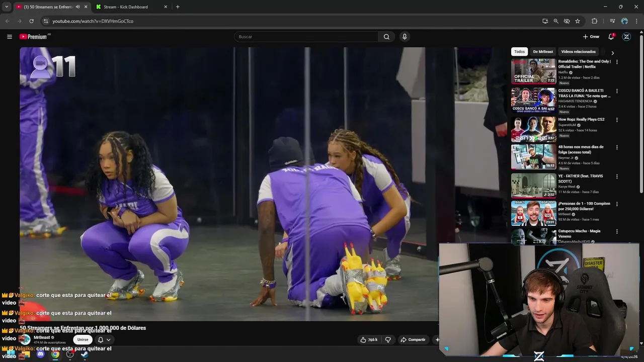Open the media control playlist icon
Viewport: 644px width, 362px height.
click(x=612, y=21)
